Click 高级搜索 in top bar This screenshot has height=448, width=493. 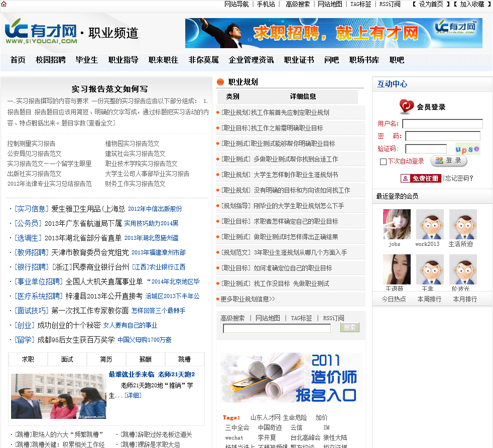(297, 4)
